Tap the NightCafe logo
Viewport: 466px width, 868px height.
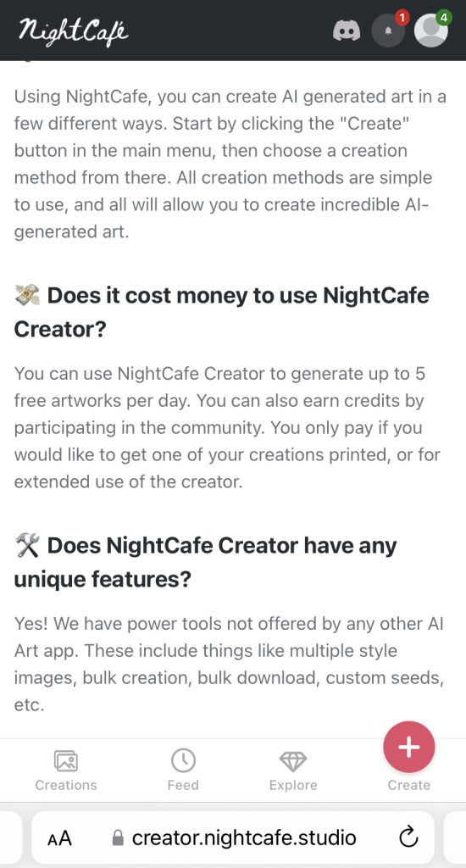pyautogui.click(x=73, y=30)
